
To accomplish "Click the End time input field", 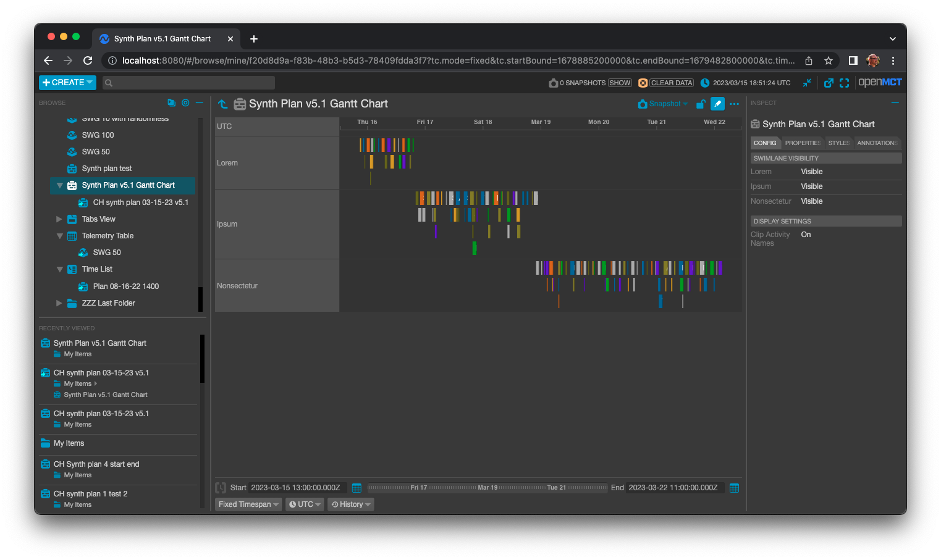I will [674, 488].
